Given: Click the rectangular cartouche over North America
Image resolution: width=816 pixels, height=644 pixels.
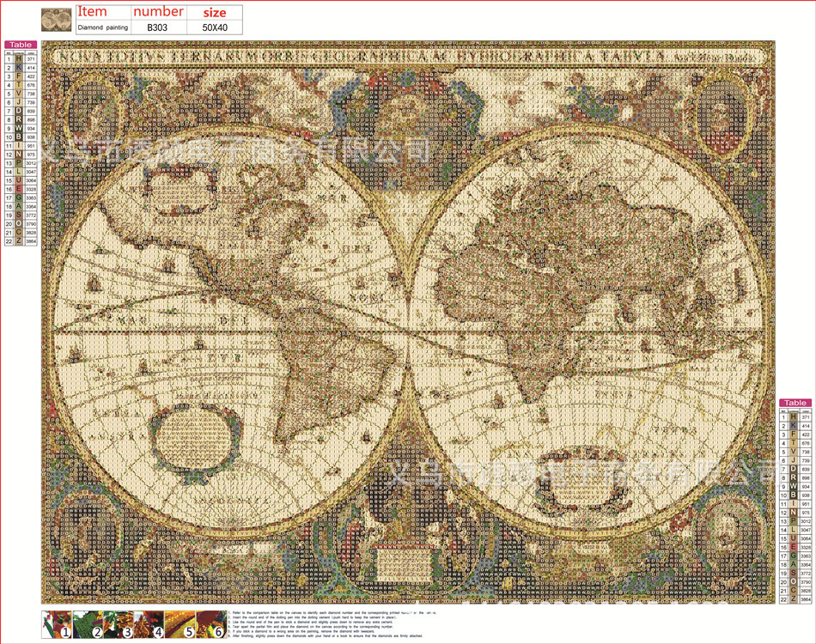Looking at the screenshot, I should (x=182, y=191).
